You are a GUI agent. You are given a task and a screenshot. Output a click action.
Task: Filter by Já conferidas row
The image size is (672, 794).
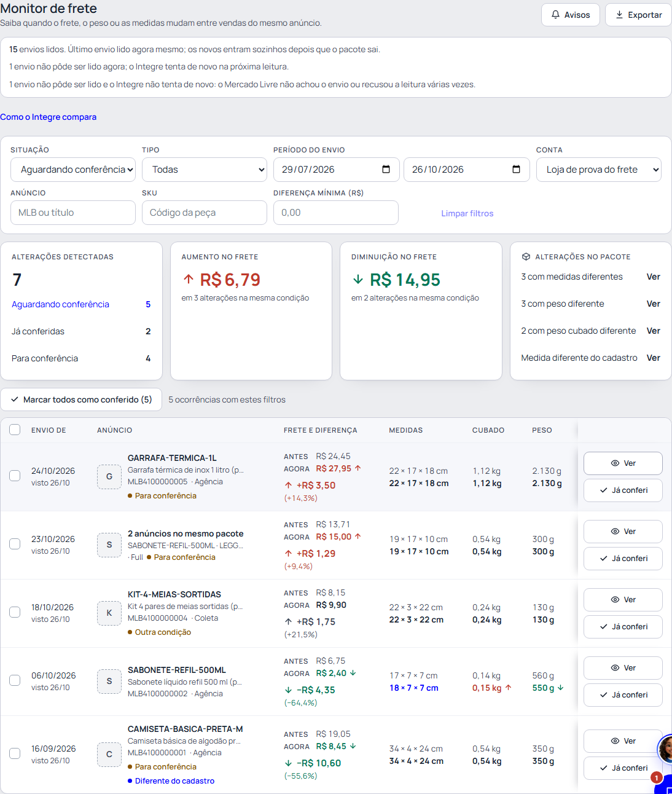[x=81, y=331]
